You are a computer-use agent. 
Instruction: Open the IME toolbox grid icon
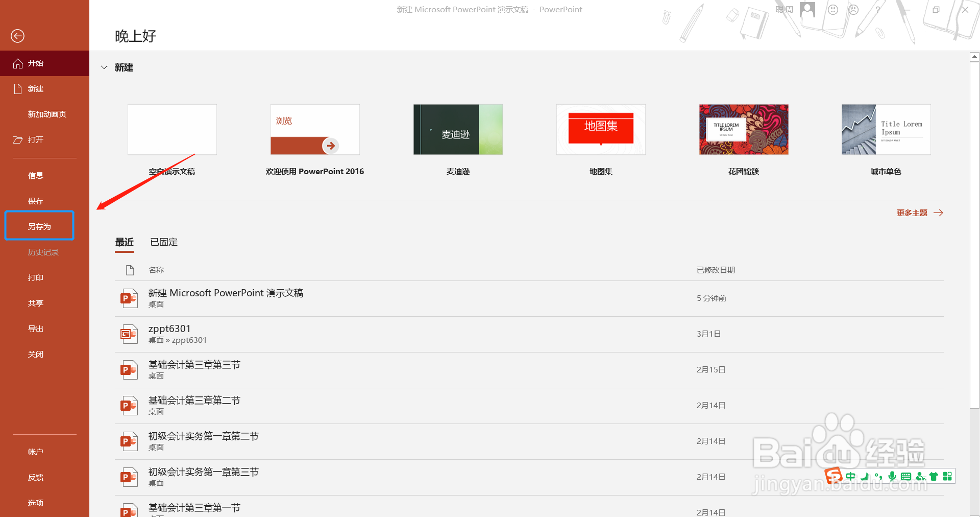[x=948, y=476]
